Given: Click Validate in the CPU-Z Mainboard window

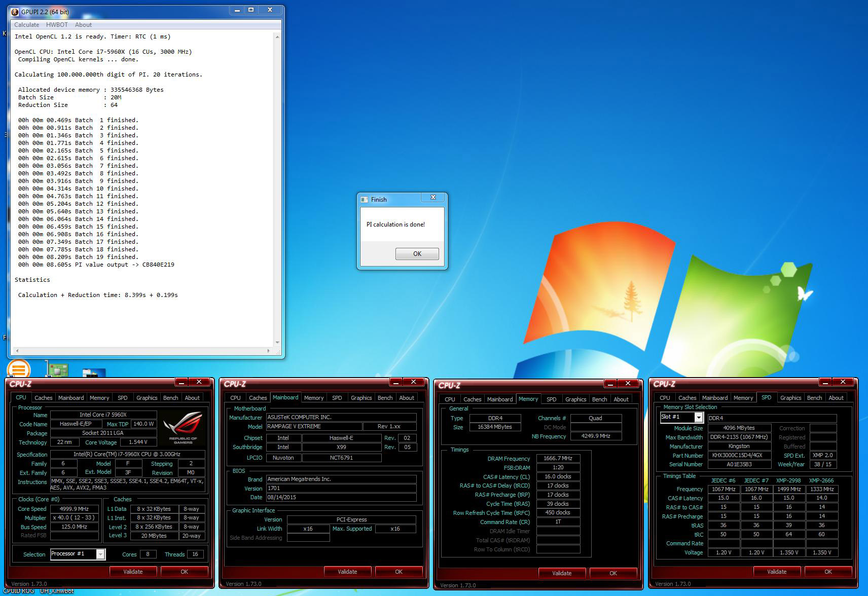Looking at the screenshot, I should pyautogui.click(x=347, y=572).
